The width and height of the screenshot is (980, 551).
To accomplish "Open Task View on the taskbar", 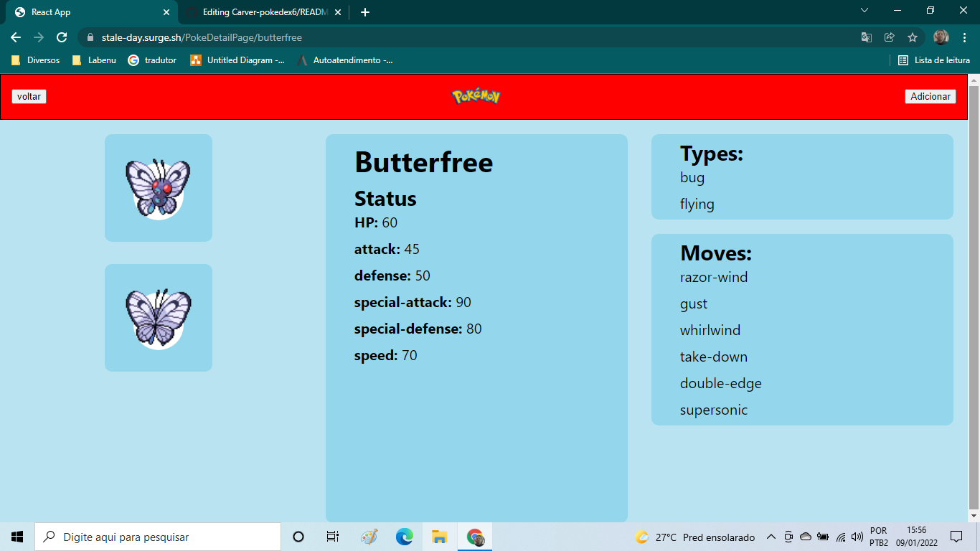I will point(333,537).
